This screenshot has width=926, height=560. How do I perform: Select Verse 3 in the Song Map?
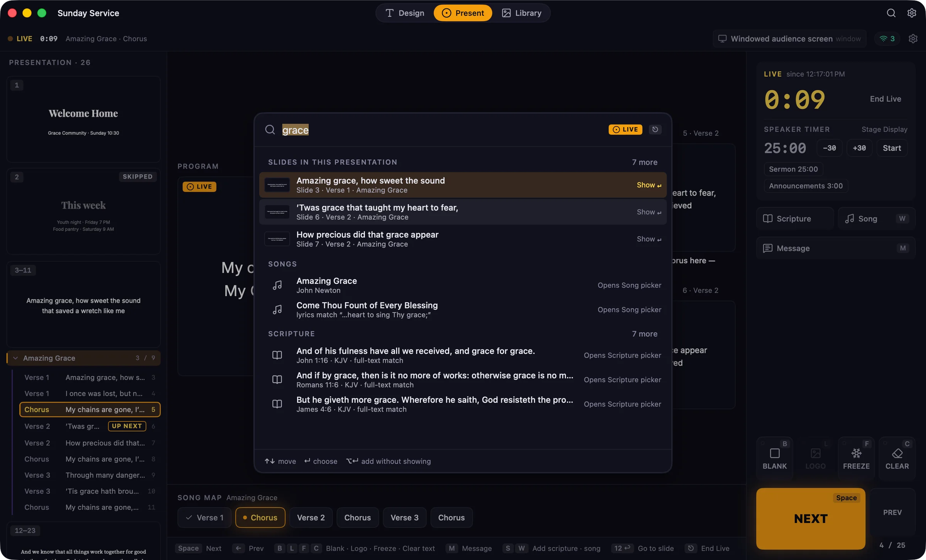click(x=404, y=518)
